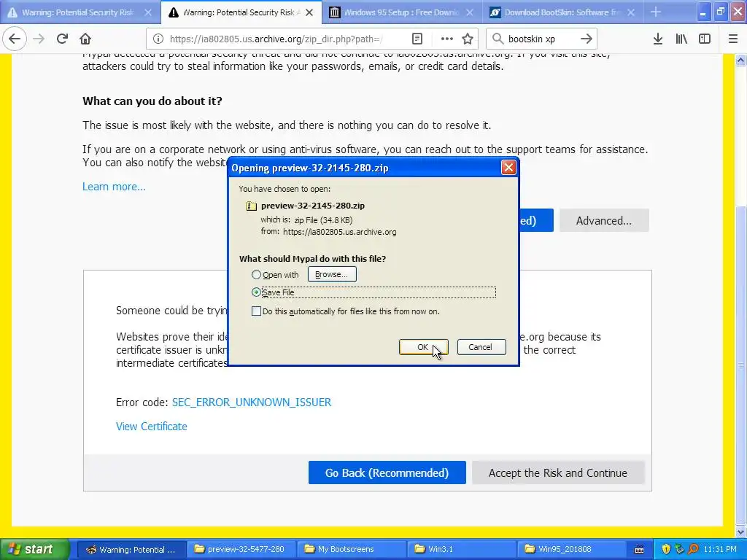This screenshot has width=747, height=560.
Task: Close the Opening zip dialog
Action: pyautogui.click(x=508, y=168)
